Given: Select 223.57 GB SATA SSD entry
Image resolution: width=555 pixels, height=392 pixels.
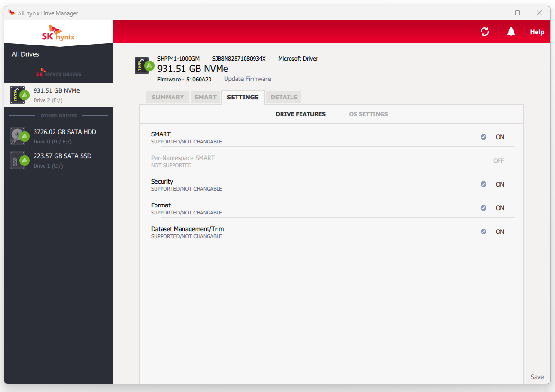Looking at the screenshot, I should (x=59, y=160).
